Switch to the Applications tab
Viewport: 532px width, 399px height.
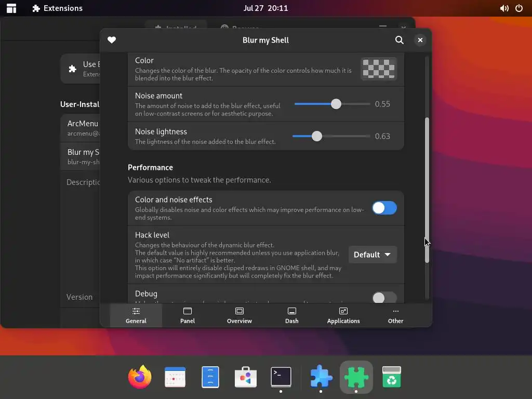[343, 315]
